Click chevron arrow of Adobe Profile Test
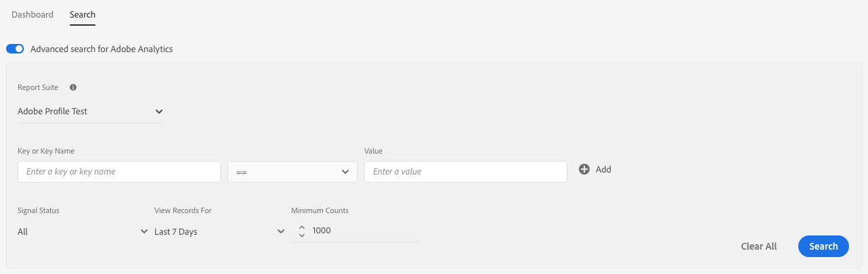The width and height of the screenshot is (868, 274). 159,111
